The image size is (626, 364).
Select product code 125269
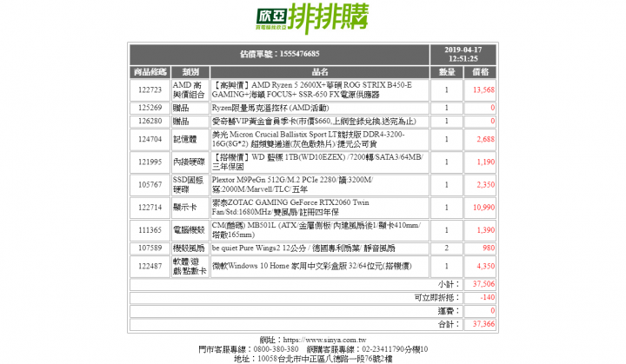[150, 109]
